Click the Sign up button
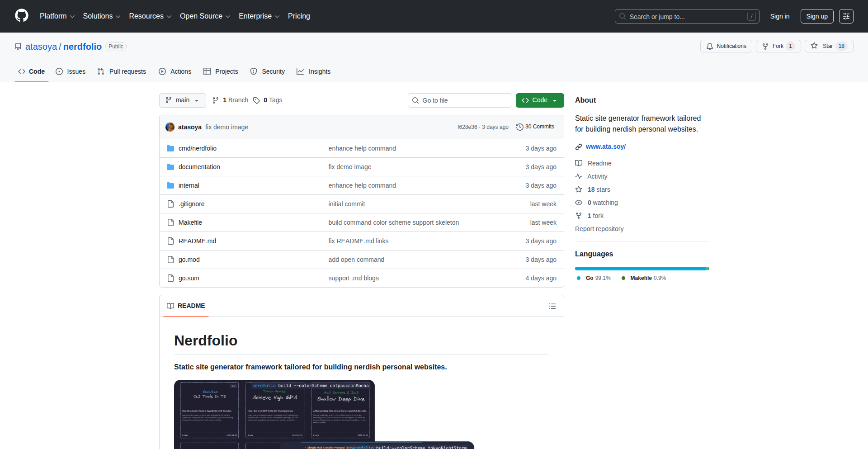This screenshot has height=449, width=868. 816,16
